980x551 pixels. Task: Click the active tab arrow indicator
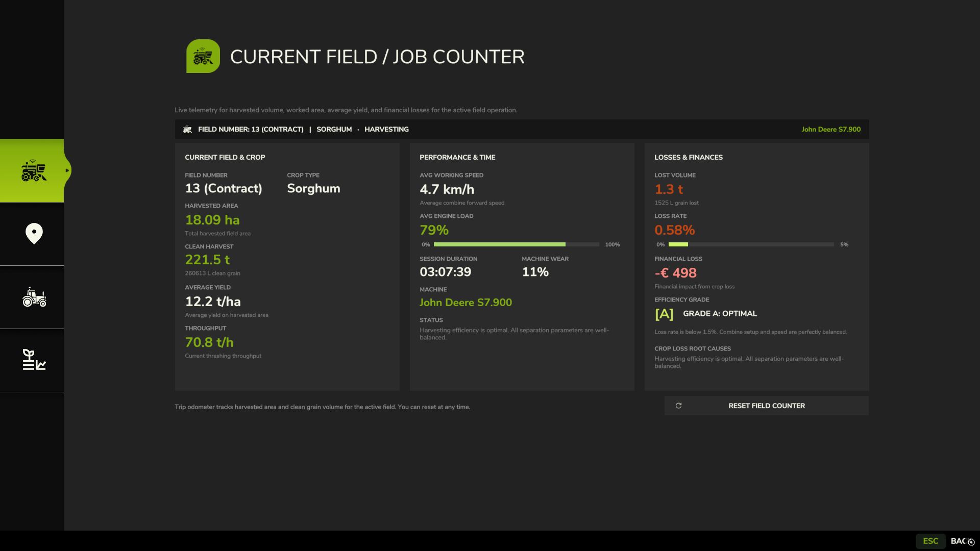[x=67, y=170]
